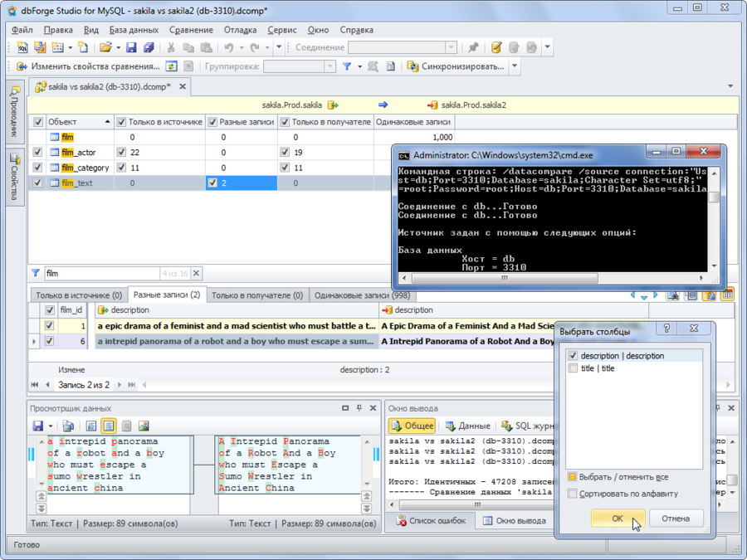Click the yellow notepad edit icon
The height and width of the screenshot is (560, 747).
pos(496,47)
